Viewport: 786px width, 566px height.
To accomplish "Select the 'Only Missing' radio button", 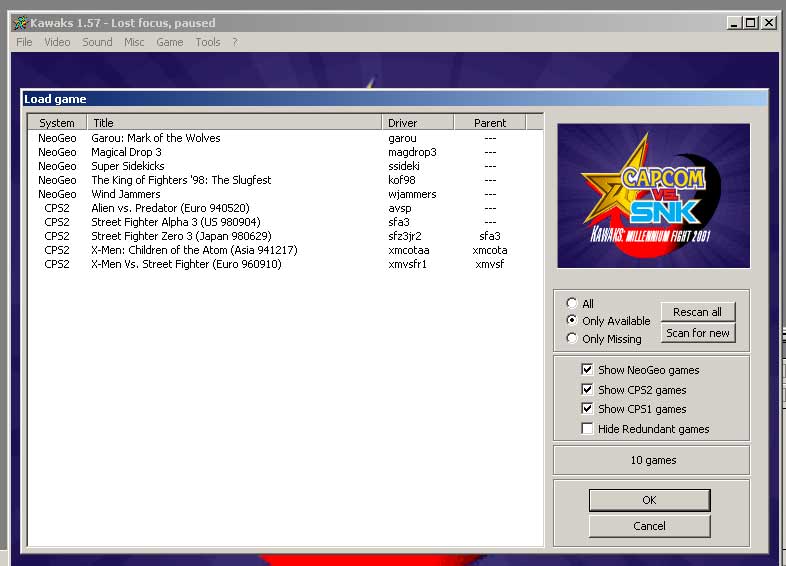I will [572, 339].
